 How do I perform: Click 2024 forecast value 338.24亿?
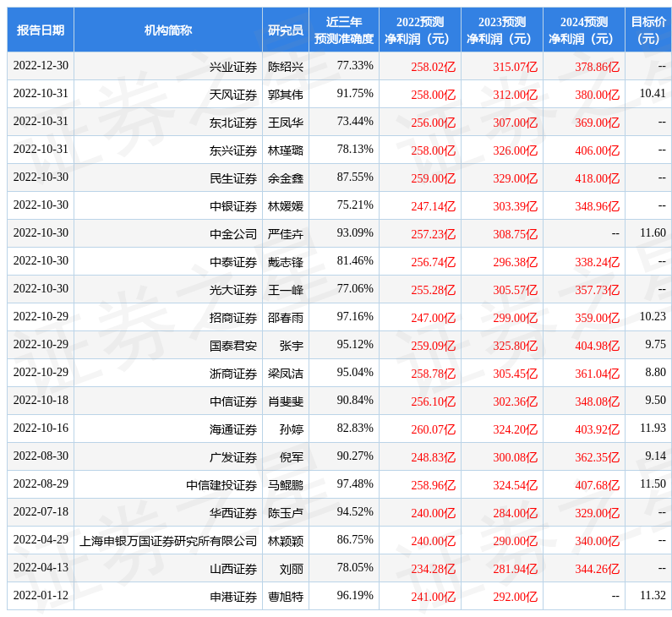pyautogui.click(x=597, y=262)
